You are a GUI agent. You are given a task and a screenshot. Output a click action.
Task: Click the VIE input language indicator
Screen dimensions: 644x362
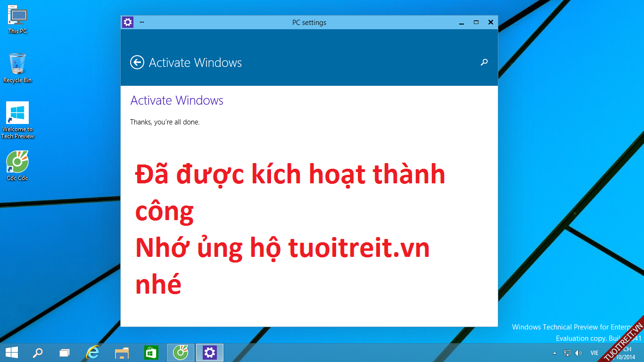click(x=594, y=353)
